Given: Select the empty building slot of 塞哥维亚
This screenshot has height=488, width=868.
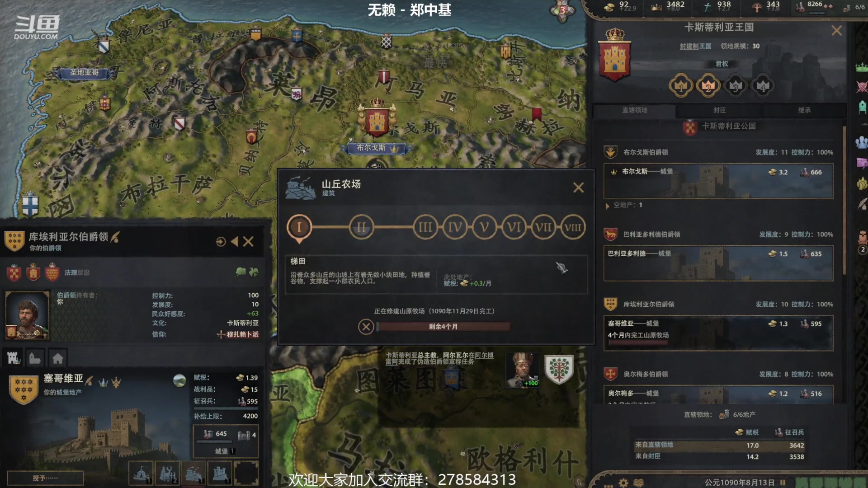Looking at the screenshot, I should pyautogui.click(x=246, y=473).
